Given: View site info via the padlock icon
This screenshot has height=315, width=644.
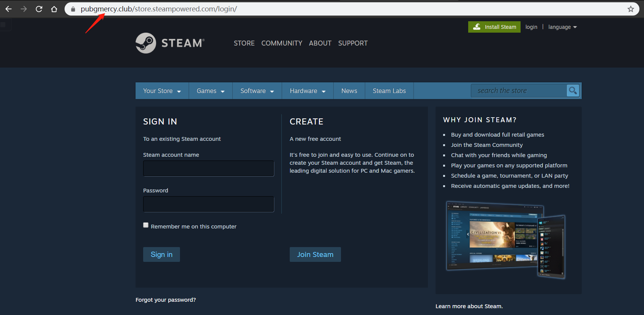Looking at the screenshot, I should 73,9.
